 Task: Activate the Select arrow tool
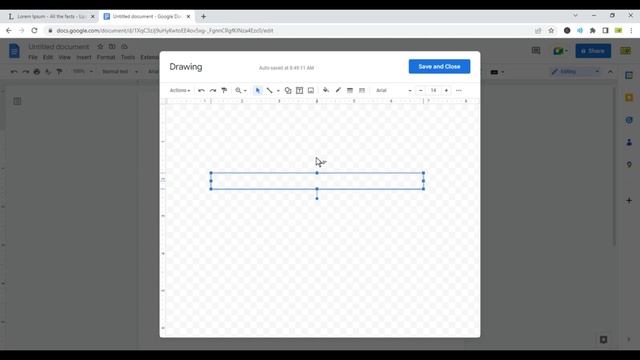click(258, 90)
